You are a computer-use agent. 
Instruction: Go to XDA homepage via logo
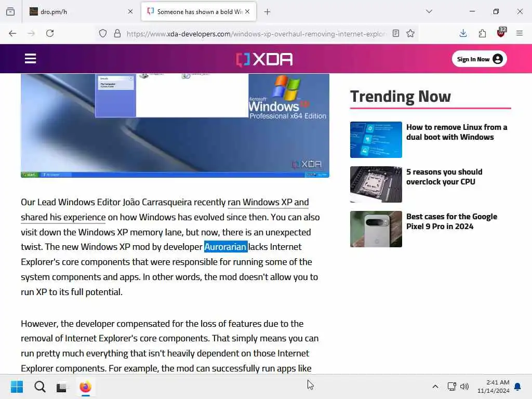pos(264,59)
